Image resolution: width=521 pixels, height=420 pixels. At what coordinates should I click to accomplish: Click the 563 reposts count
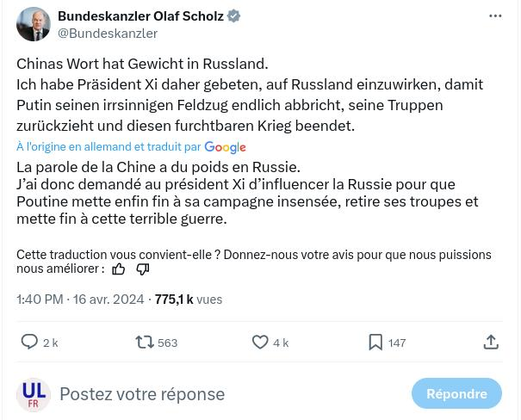[168, 343]
